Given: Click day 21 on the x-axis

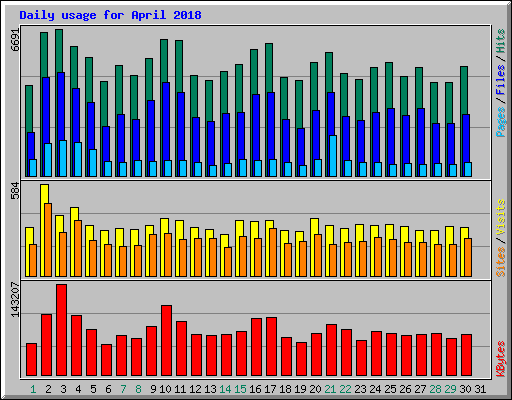Looking at the screenshot, I should coord(330,389).
